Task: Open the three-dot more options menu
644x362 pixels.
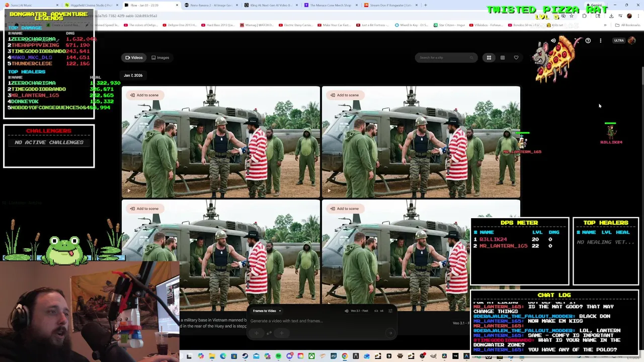Action: point(600,41)
